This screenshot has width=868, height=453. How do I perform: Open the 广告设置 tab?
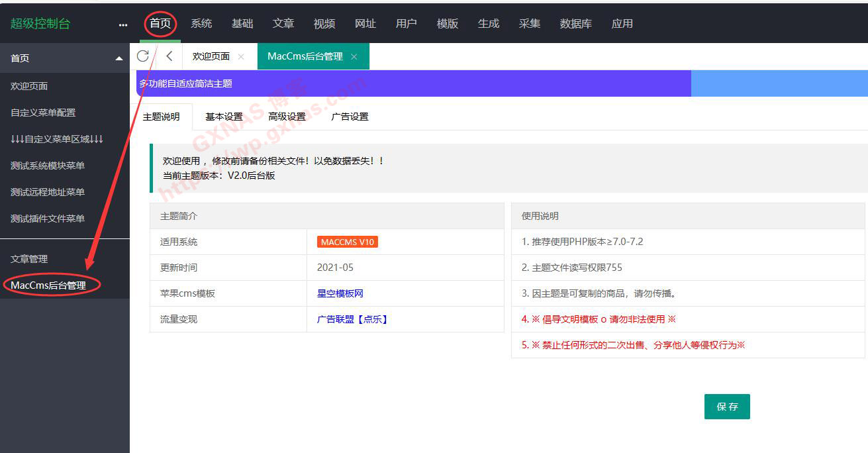(x=350, y=117)
